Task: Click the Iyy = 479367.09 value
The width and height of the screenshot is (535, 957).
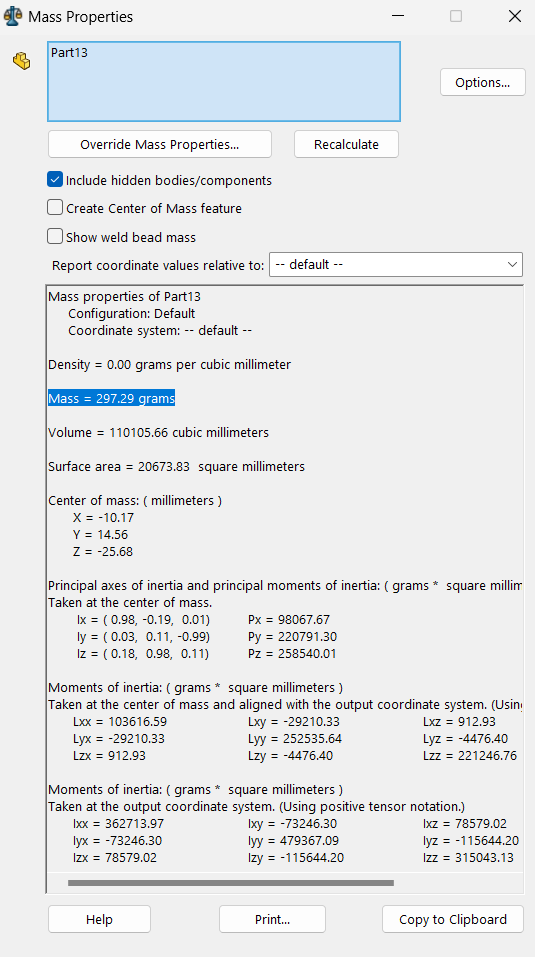Action: (293, 840)
